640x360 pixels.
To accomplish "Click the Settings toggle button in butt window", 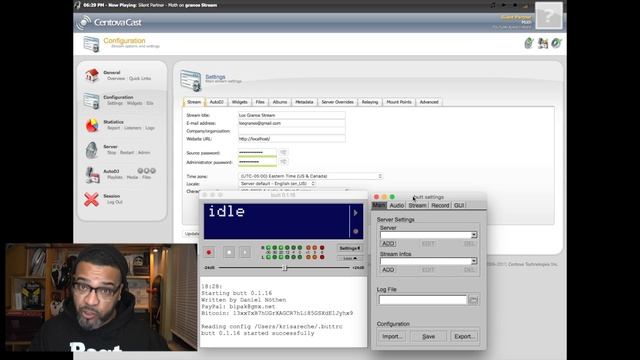I will [350, 248].
